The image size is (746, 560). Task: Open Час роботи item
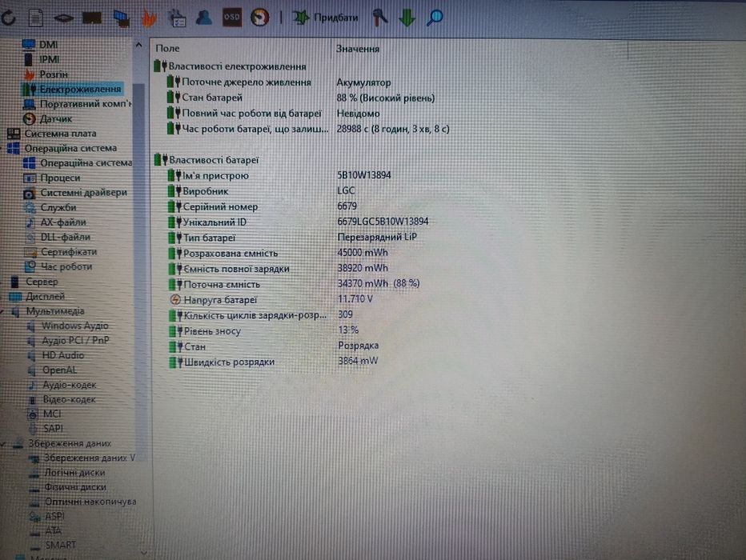click(66, 266)
